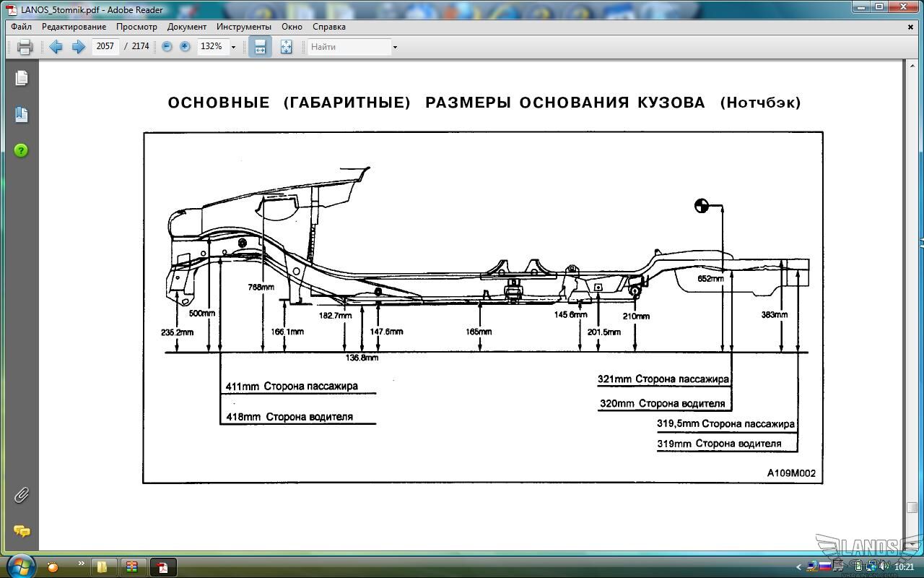Screen dimensions: 924x578
Task: Click the zoom out minus button
Action: coord(167,46)
